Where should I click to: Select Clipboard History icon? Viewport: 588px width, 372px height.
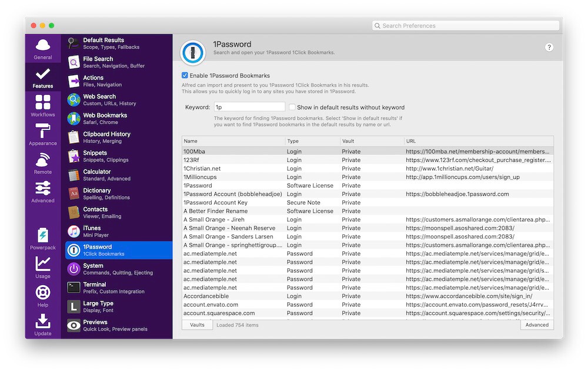point(74,137)
